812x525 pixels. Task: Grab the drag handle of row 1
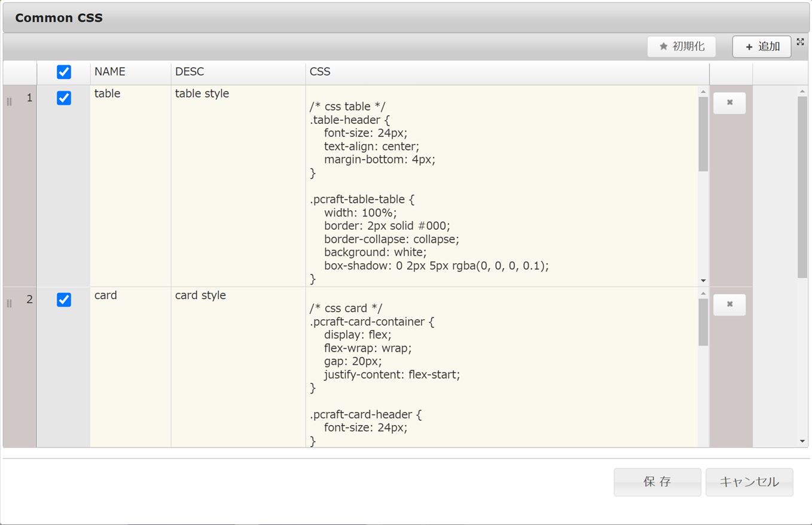(x=9, y=102)
